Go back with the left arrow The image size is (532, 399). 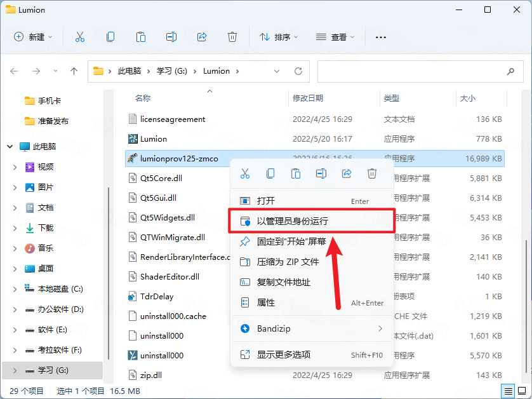point(14,71)
